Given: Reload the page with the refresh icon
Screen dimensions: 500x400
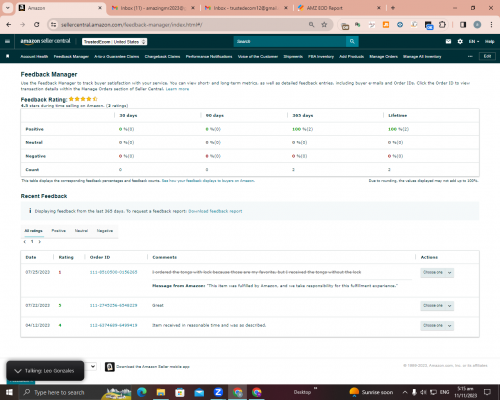Looking at the screenshot, I should [x=37, y=25].
